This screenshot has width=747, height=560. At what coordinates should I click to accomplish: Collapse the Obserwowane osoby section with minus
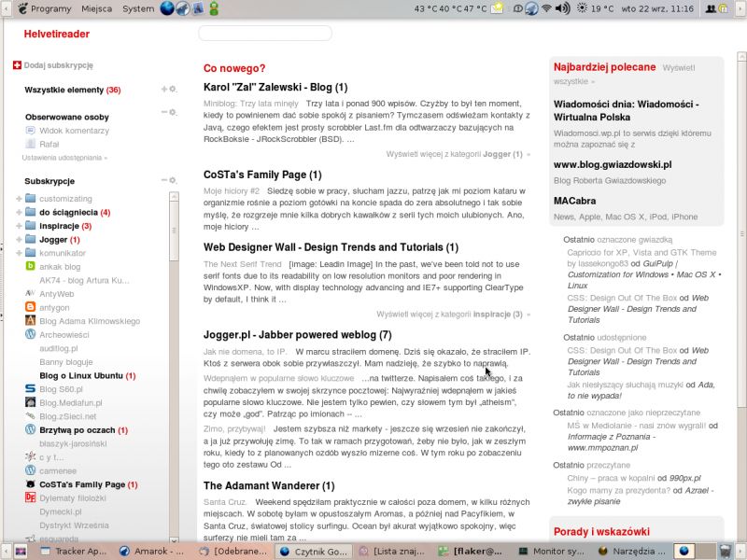[x=164, y=112]
